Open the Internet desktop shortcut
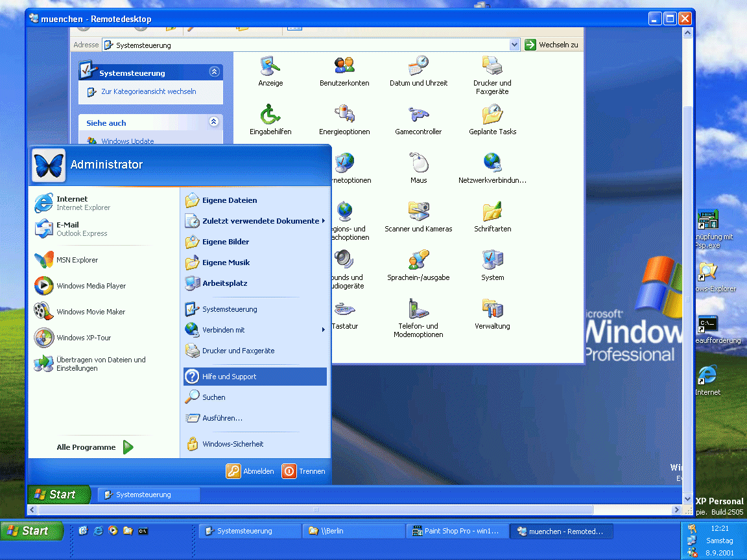Screen dimensions: 747x560 [708, 380]
